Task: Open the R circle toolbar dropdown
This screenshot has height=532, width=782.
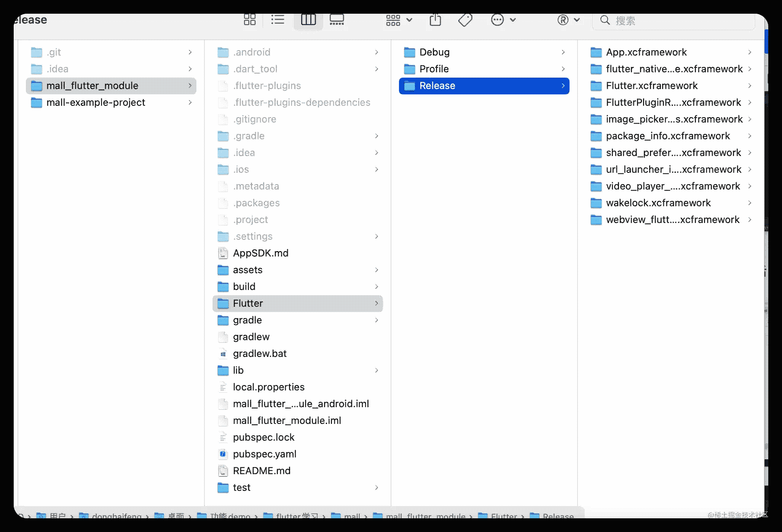Action: point(568,20)
